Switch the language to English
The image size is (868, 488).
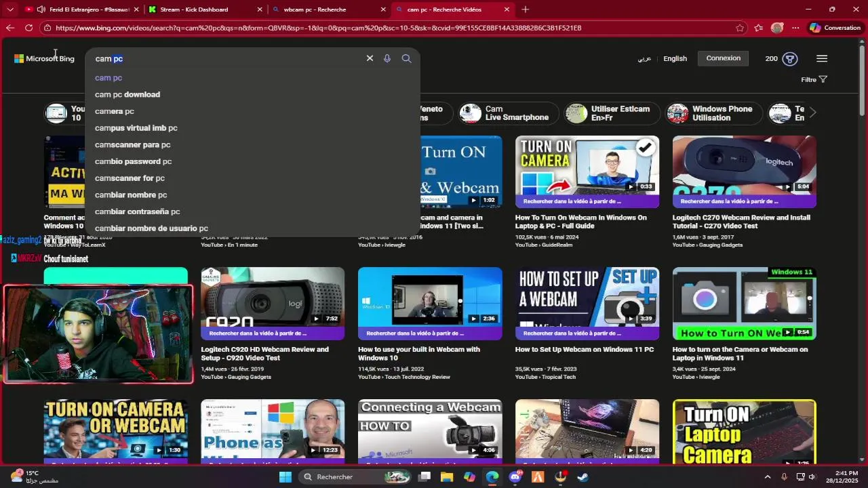coord(675,59)
